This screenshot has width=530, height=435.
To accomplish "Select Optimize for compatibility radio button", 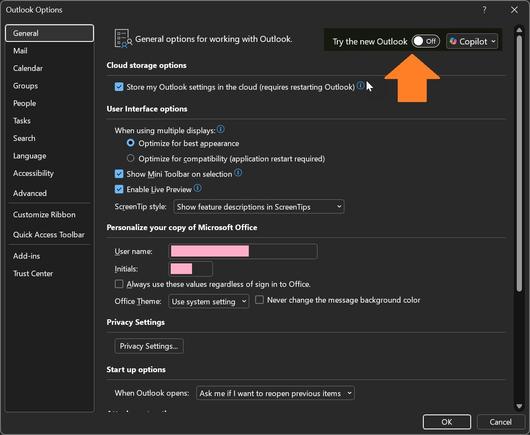I will tap(130, 158).
